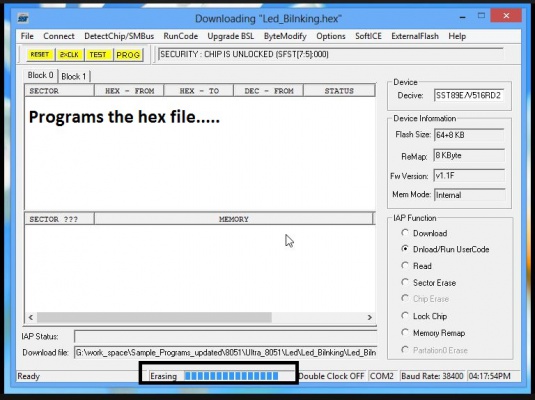
Task: Select the Dnload/Run UserCode radio option
Action: tap(405, 249)
